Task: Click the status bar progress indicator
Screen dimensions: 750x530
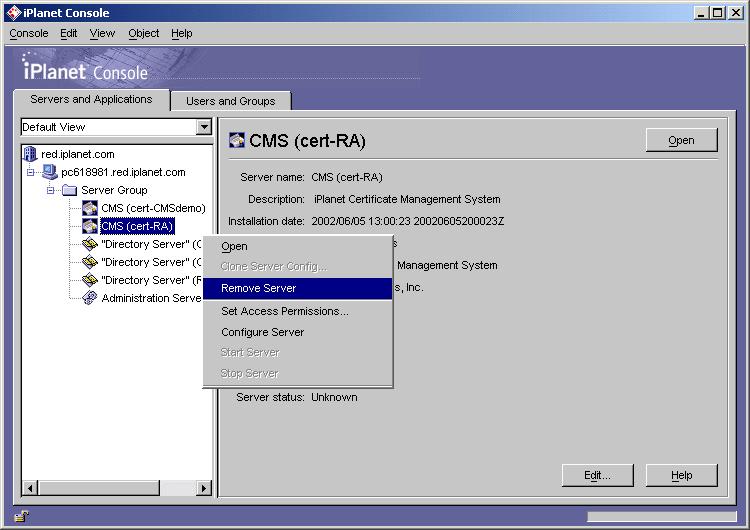Action: [662, 516]
